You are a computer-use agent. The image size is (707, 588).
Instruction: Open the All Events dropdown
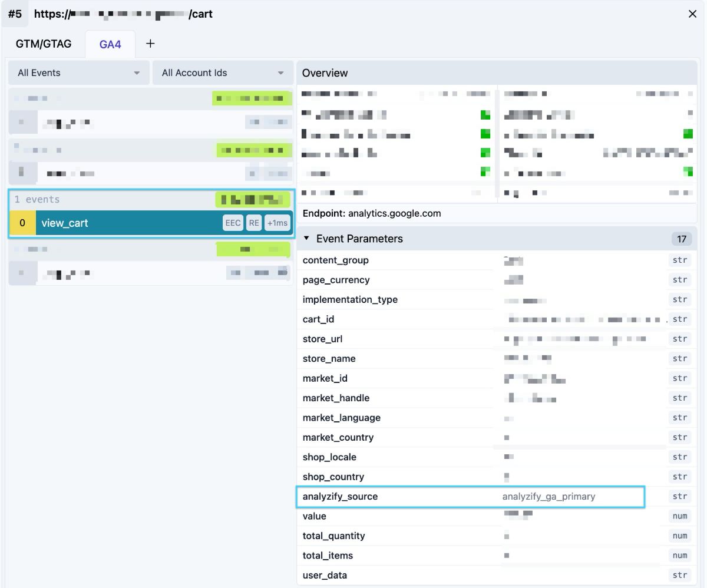click(79, 73)
